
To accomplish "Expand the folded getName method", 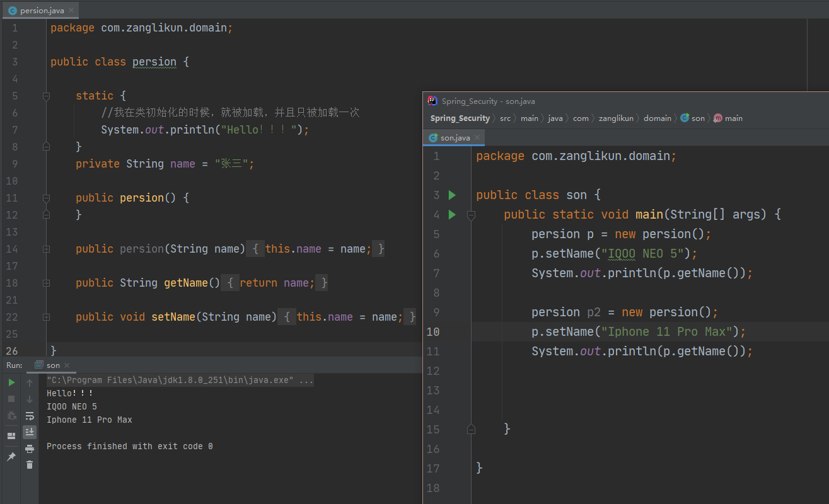I will coord(46,283).
